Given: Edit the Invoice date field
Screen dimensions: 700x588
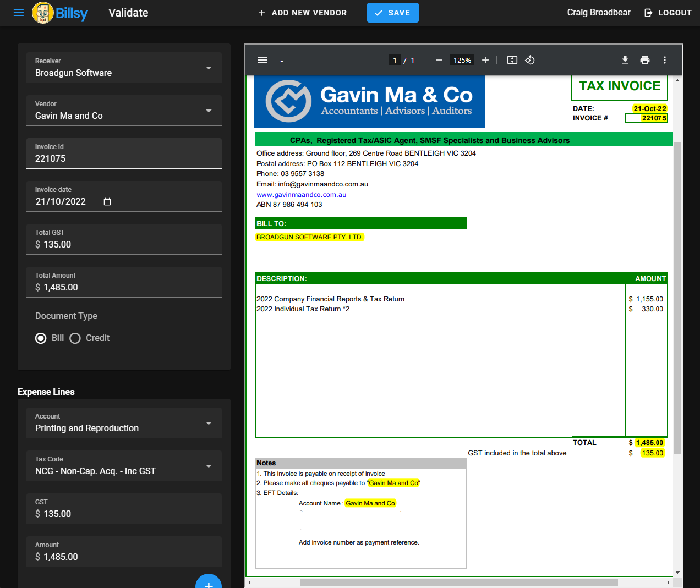Looking at the screenshot, I should click(x=124, y=196).
